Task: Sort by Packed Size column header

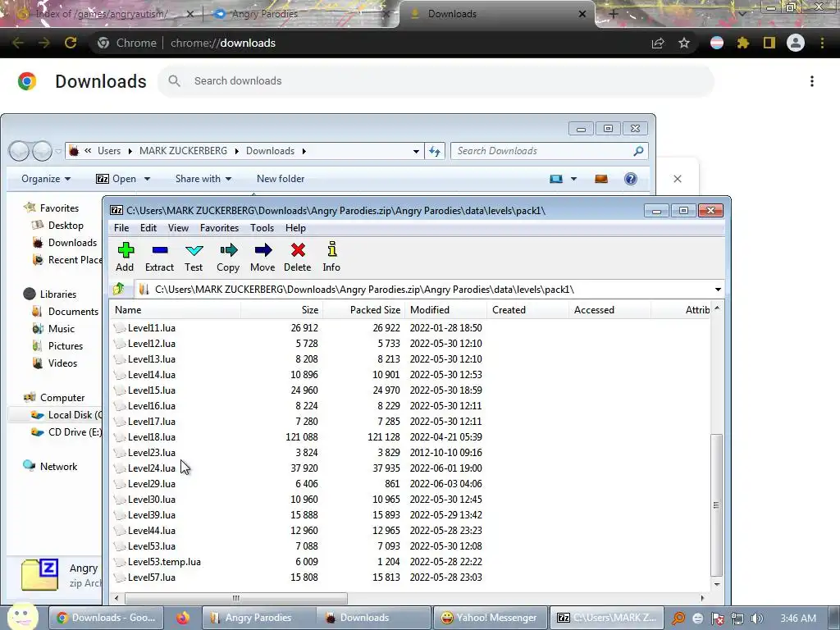Action: 363,310
